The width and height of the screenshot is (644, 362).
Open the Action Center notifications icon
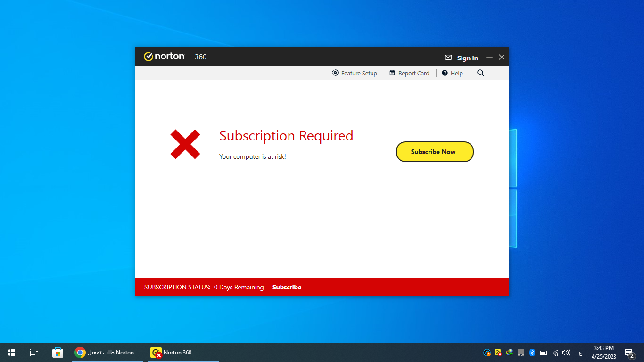tap(629, 353)
